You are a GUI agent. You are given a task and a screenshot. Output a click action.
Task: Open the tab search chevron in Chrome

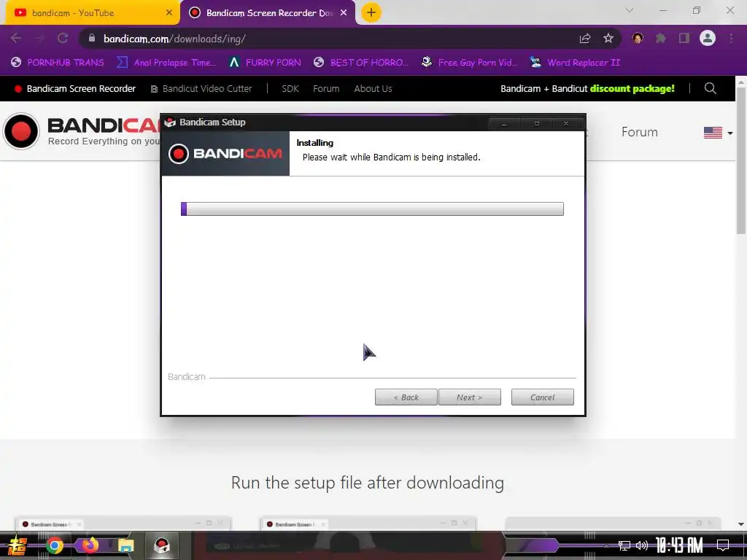pos(630,10)
